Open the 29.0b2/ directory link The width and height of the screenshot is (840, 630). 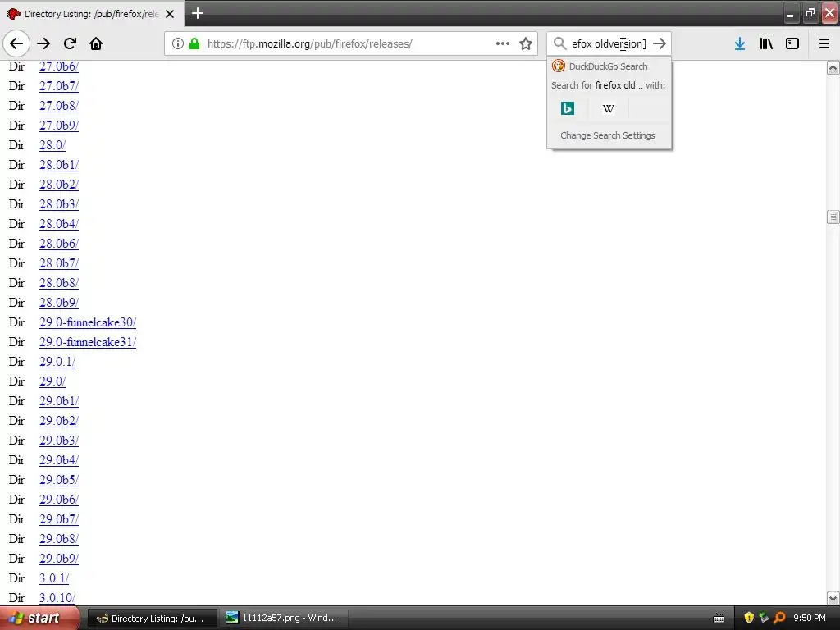[x=59, y=421]
